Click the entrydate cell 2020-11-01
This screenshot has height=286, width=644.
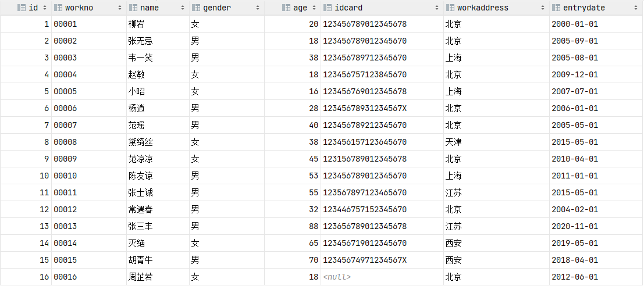coord(575,226)
